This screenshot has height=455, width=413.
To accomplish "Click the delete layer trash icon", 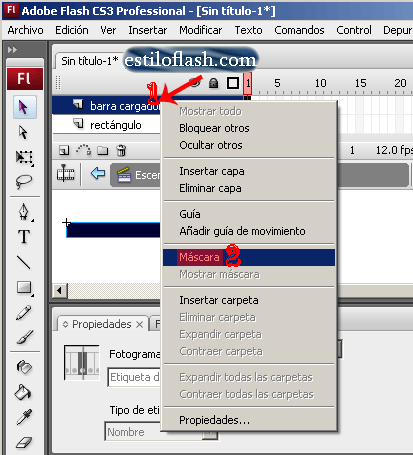I will coord(121,150).
